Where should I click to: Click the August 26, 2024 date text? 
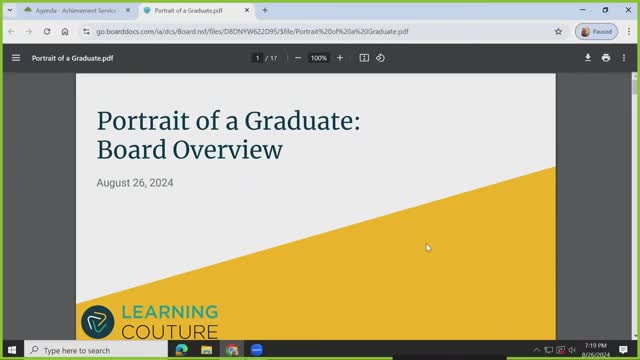(135, 182)
